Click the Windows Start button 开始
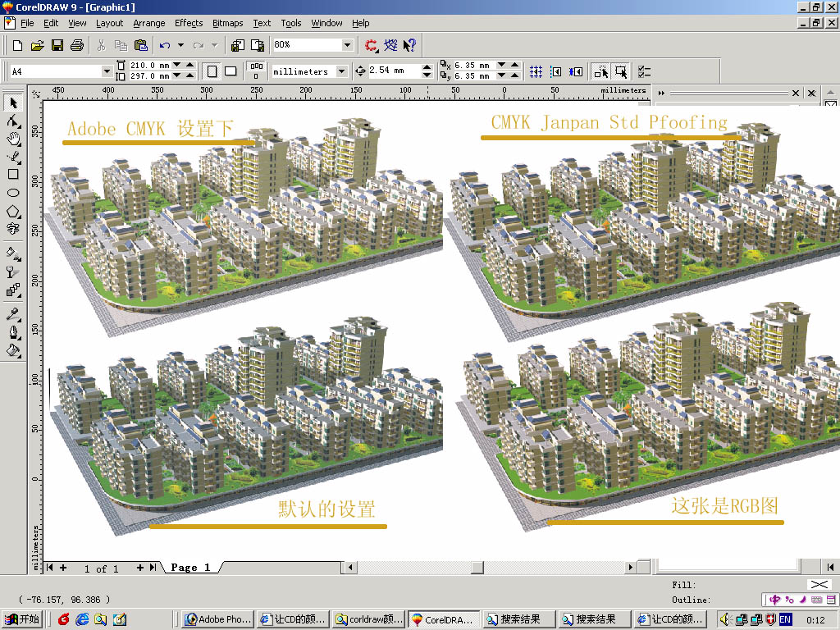 coord(21,619)
